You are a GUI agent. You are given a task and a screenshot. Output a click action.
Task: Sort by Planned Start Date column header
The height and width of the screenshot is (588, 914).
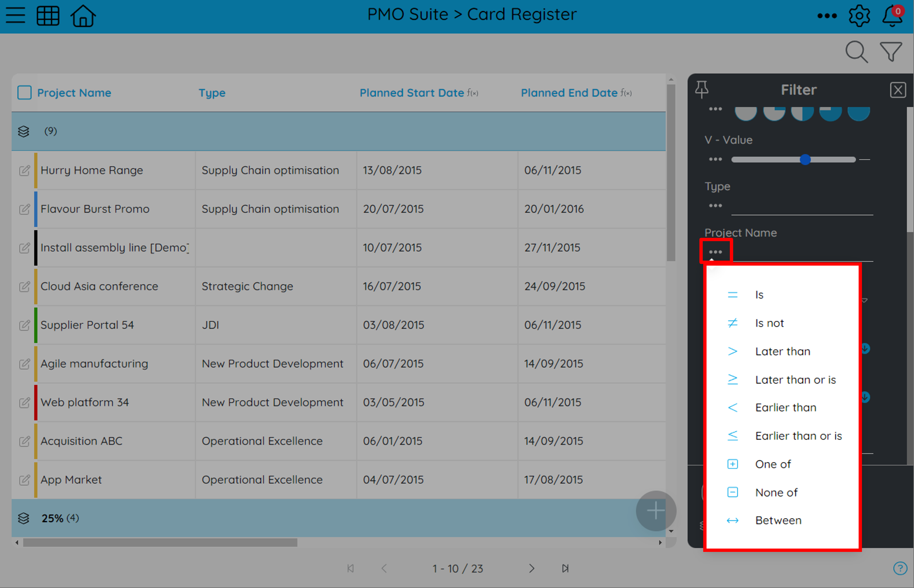412,93
